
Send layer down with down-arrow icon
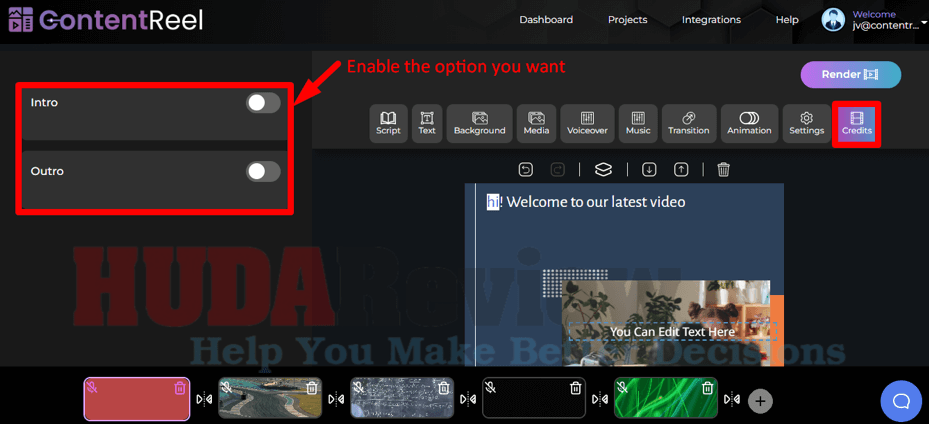(649, 170)
